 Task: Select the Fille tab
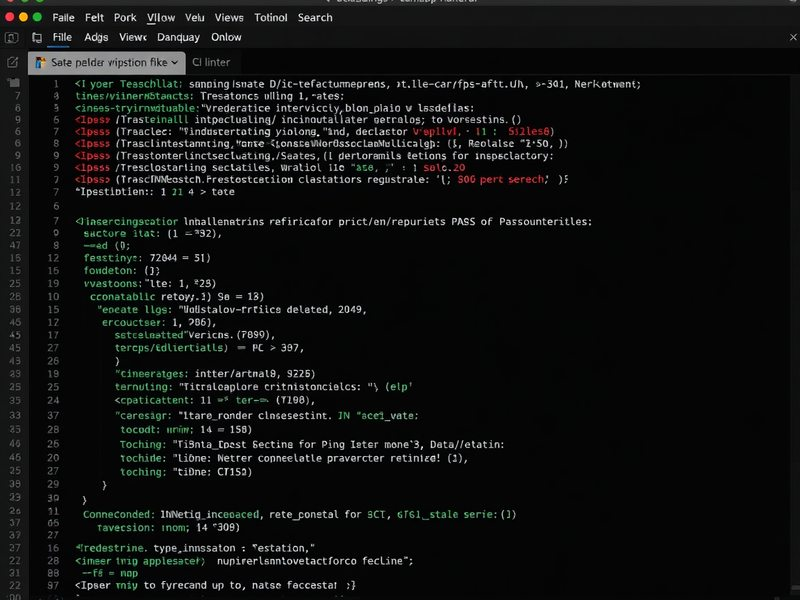coord(62,37)
